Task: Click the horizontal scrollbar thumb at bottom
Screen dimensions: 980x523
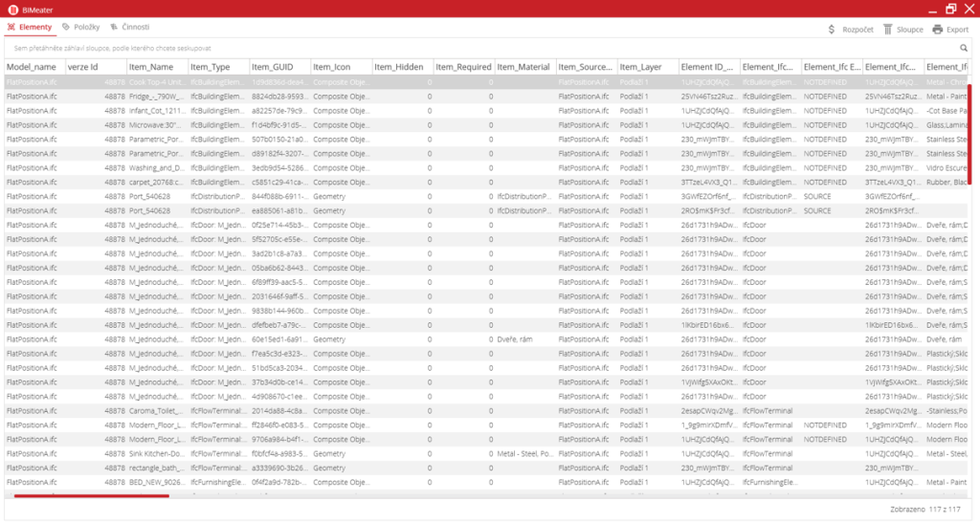Action: [91, 496]
